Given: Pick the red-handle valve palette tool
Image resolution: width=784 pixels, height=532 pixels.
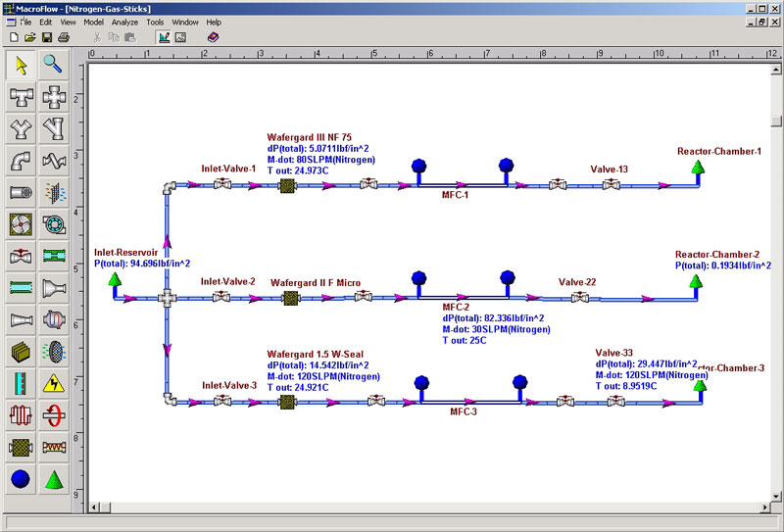Looking at the screenshot, I should click(x=21, y=256).
